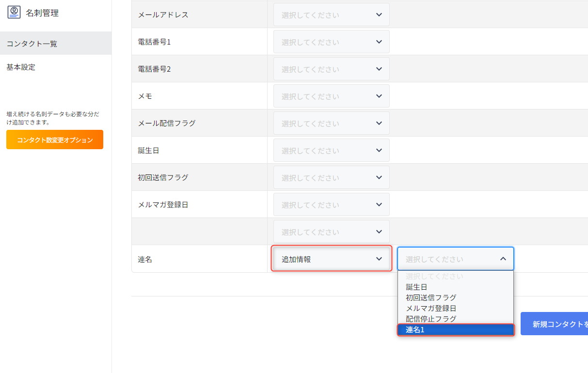Open the dropdown in the unlabeled row
Screen dimensions: 588x373
(x=331, y=232)
